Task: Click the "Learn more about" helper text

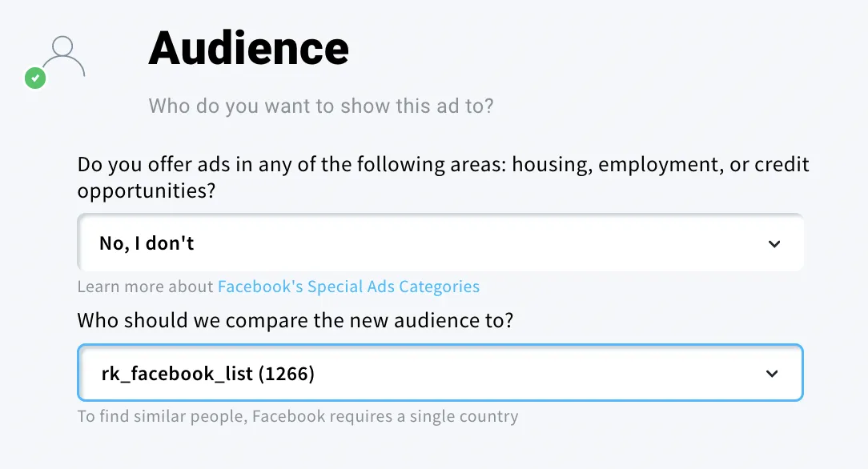Action: pyautogui.click(x=146, y=287)
